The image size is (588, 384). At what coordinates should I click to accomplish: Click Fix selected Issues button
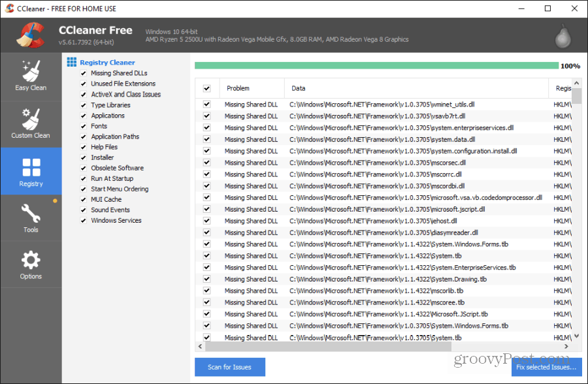tap(546, 367)
